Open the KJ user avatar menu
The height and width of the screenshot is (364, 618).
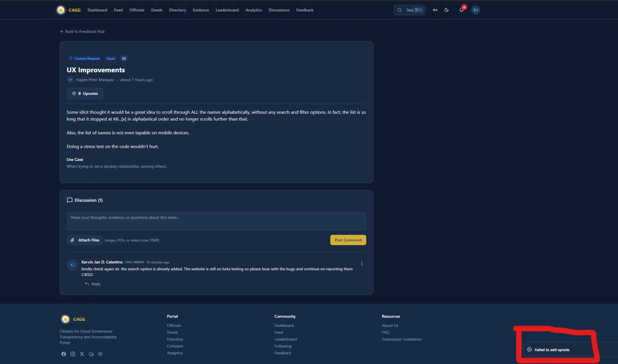click(x=475, y=10)
